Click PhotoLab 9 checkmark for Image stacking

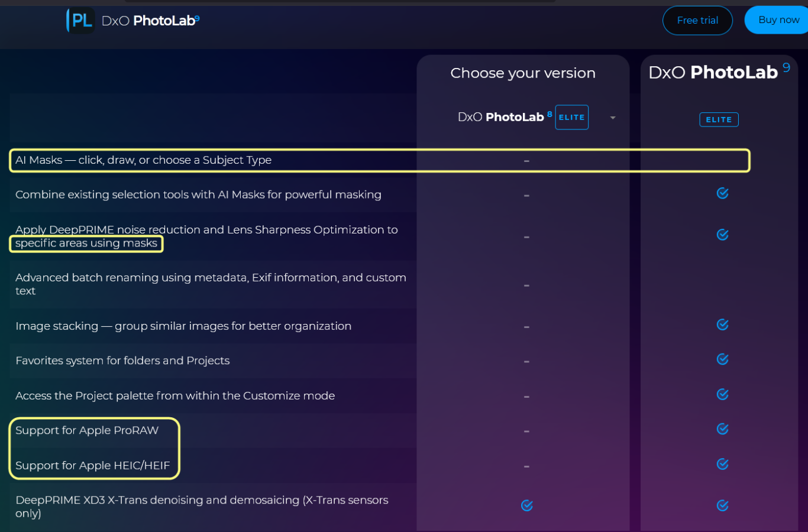tap(722, 325)
